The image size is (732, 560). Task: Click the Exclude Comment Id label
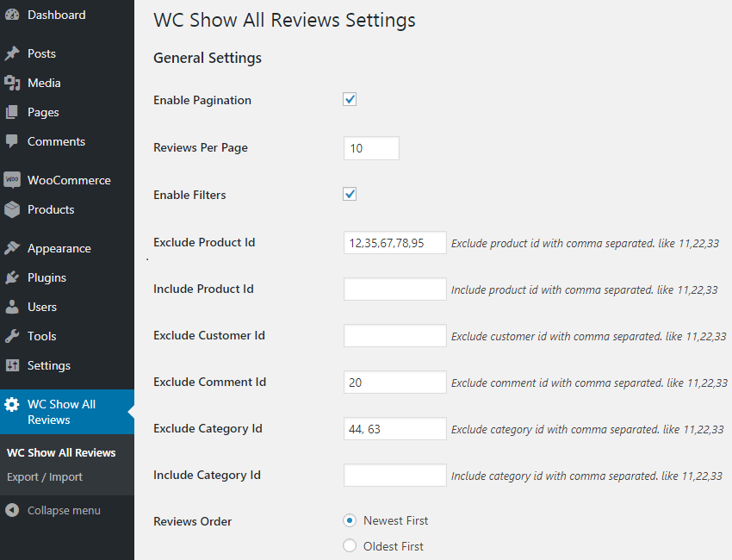tap(209, 382)
